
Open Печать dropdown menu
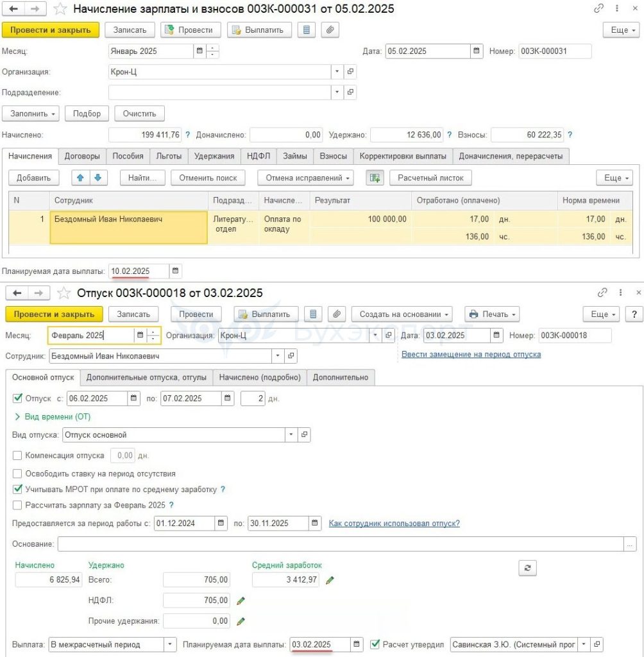click(492, 314)
